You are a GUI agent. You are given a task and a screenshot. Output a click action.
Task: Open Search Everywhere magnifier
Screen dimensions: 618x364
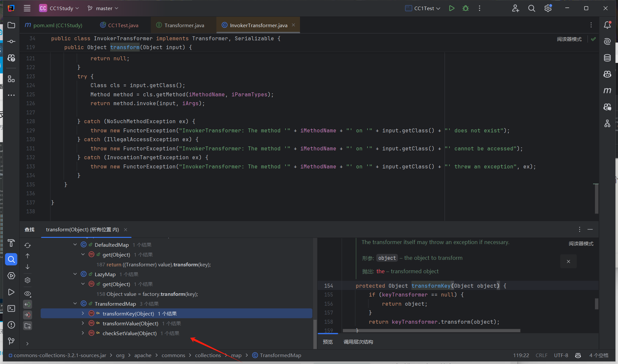coord(531,8)
